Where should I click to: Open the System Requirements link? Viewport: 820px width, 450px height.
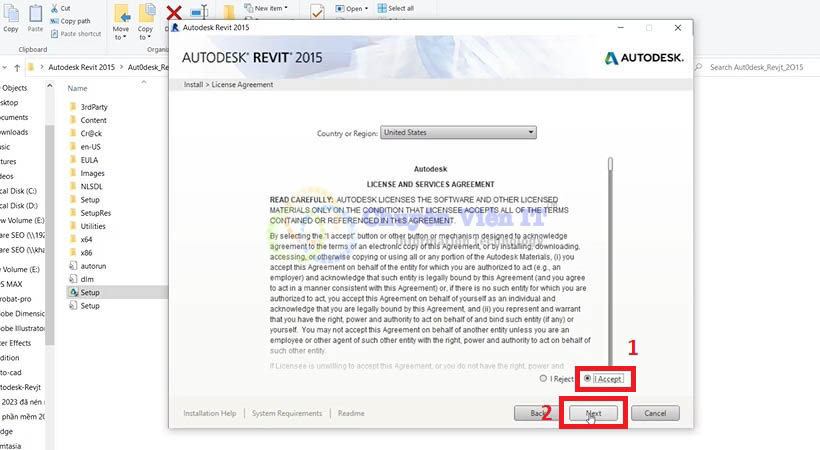coord(287,413)
